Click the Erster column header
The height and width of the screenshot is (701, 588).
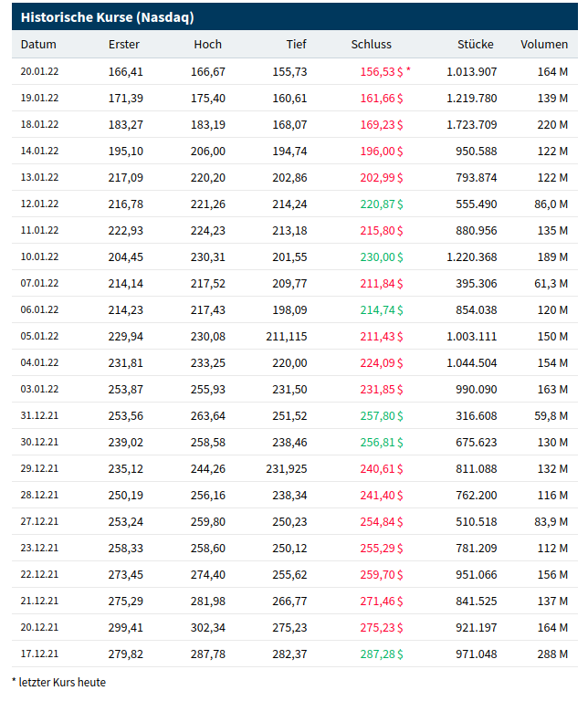coord(123,45)
